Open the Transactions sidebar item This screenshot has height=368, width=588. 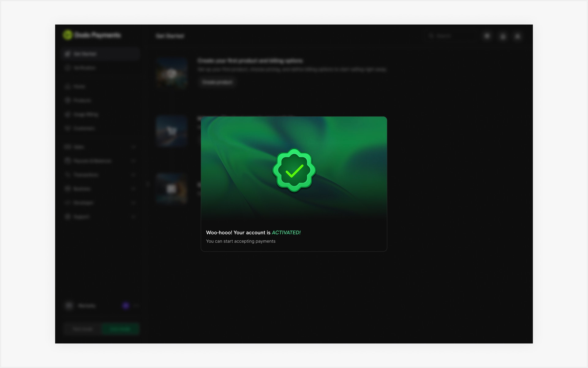[86, 175]
